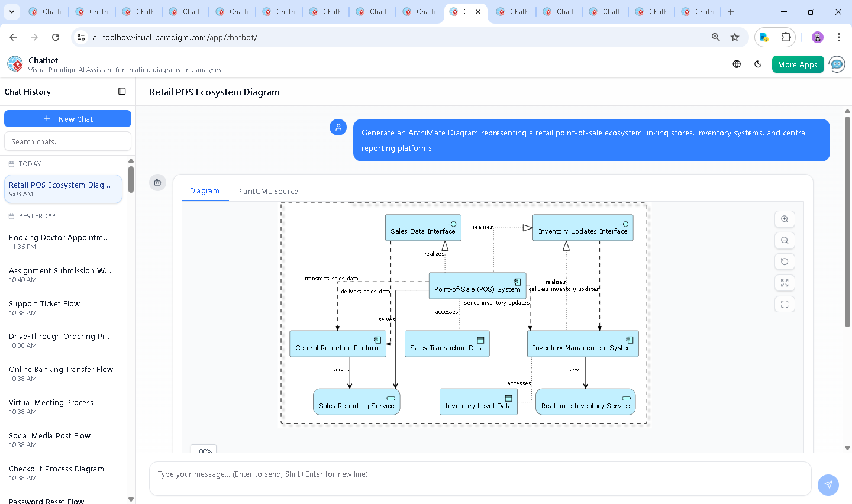The height and width of the screenshot is (504, 852).
Task: Zoom out of the diagram
Action: point(785,240)
